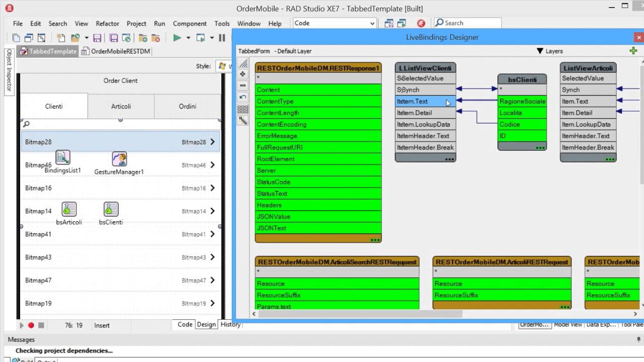Click the list search field magnifier on form
The image size is (644, 362).
tap(27, 124)
